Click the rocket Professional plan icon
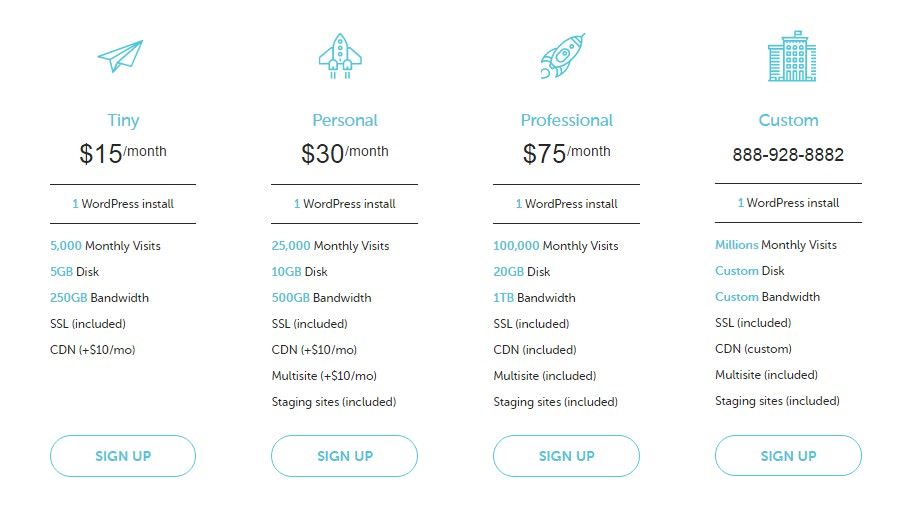Image resolution: width=911 pixels, height=520 pixels. coord(563,56)
